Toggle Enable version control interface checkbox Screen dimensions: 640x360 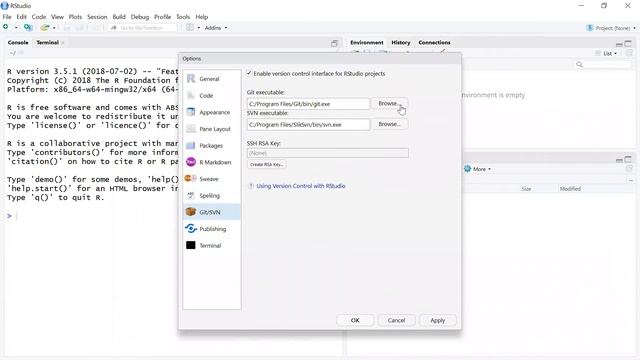pyautogui.click(x=249, y=73)
